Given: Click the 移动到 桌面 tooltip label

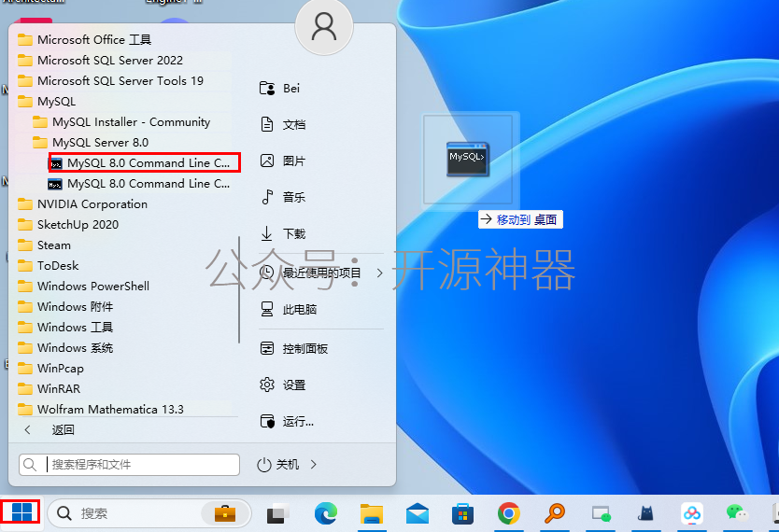Looking at the screenshot, I should tap(520, 219).
